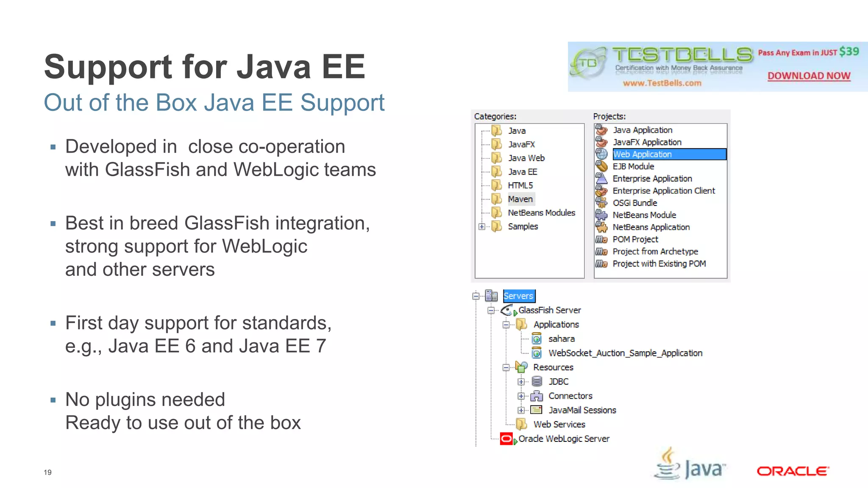Click the Samples folder icon
This screenshot has height=488, width=868.
(x=496, y=226)
